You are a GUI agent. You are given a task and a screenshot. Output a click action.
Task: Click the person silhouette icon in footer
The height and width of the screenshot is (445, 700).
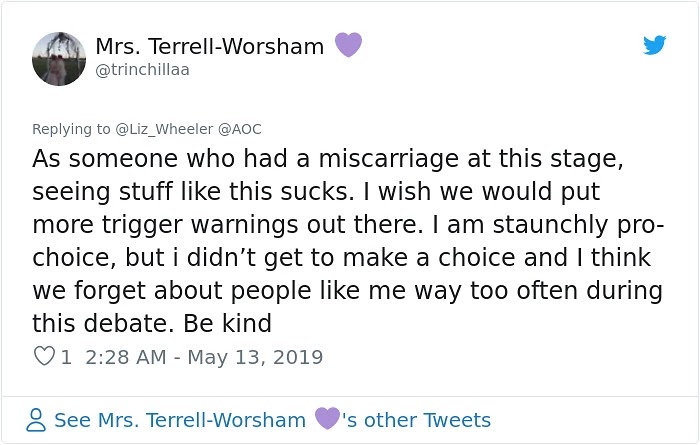[37, 420]
